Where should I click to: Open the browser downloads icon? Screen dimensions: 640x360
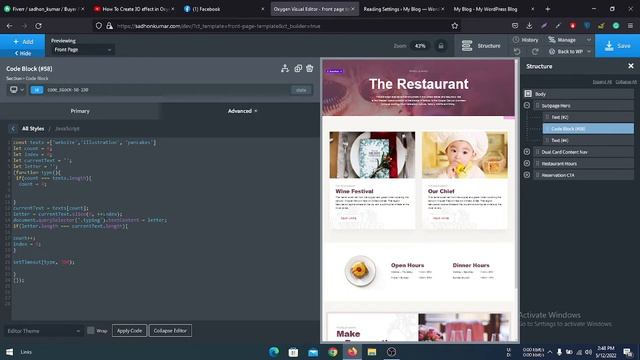pos(529,26)
